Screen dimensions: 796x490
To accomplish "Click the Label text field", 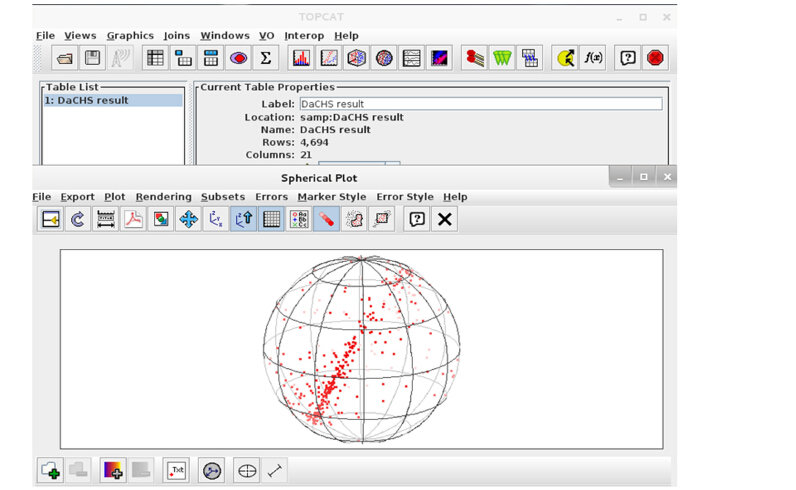I will (480, 104).
